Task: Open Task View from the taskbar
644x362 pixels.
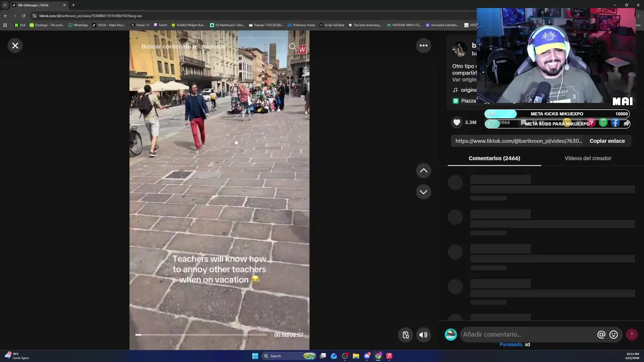Action: 323,356
